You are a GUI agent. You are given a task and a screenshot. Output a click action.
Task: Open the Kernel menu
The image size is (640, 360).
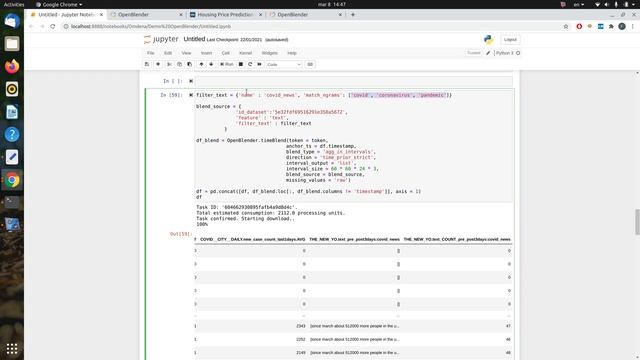(245, 53)
